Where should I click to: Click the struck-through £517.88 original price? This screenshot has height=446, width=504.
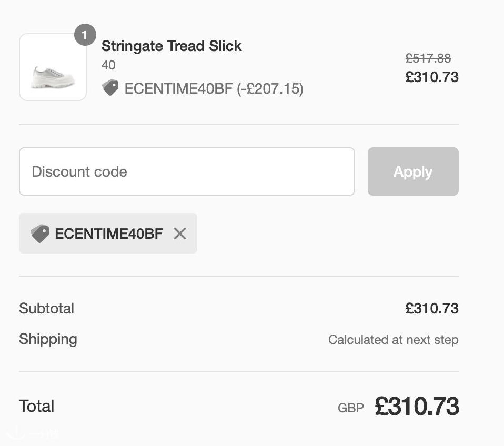428,58
